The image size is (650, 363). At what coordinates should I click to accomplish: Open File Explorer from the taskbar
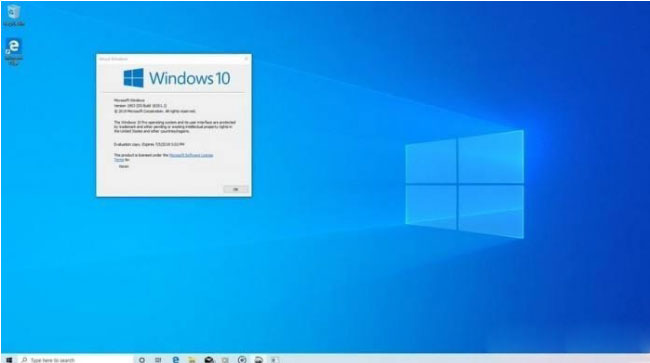(x=192, y=360)
